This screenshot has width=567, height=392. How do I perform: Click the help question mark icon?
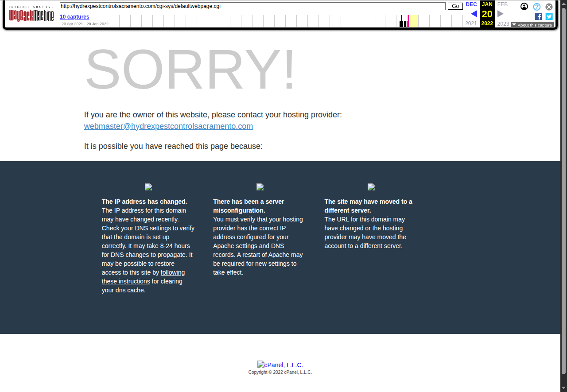click(x=536, y=7)
